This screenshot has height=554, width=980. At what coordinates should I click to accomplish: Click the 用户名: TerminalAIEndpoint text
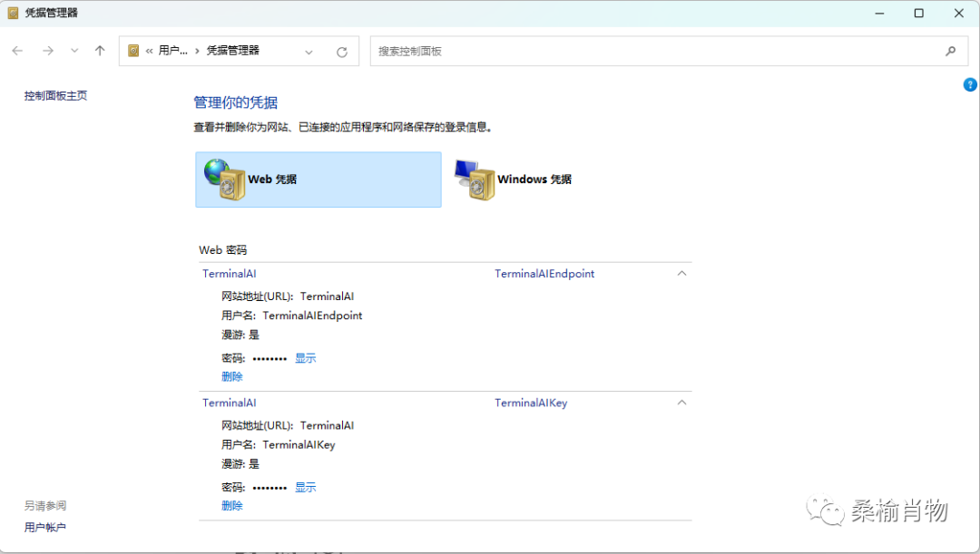292,316
